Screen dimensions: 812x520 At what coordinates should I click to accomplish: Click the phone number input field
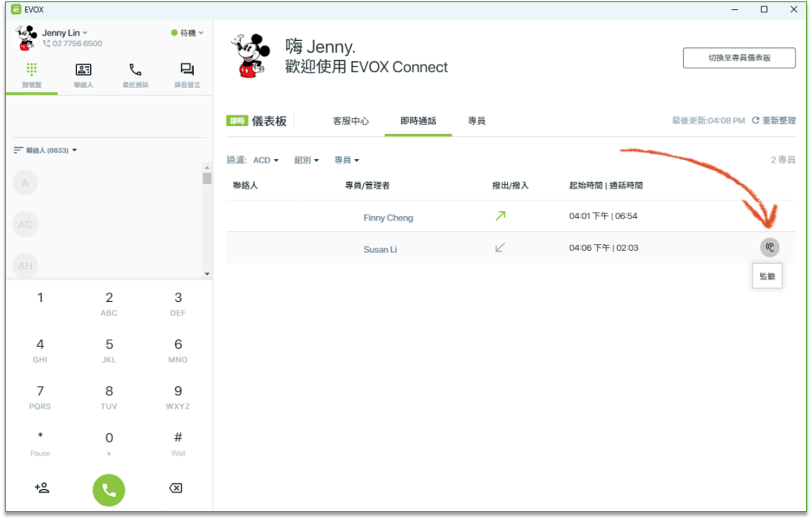pos(109,117)
